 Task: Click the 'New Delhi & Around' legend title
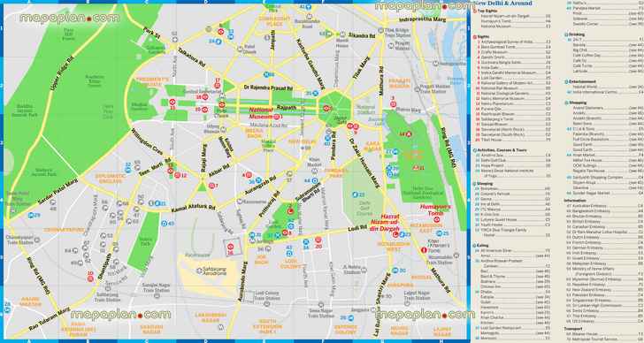tap(503, 4)
